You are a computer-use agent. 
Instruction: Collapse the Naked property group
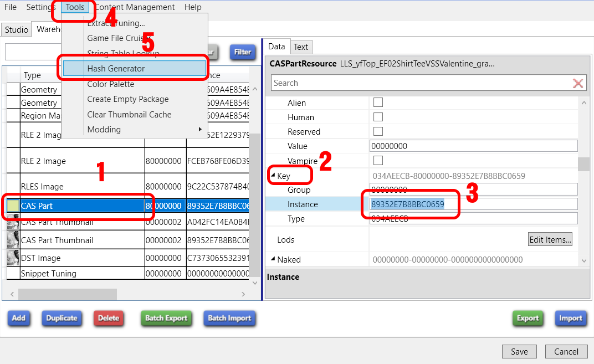coord(273,259)
